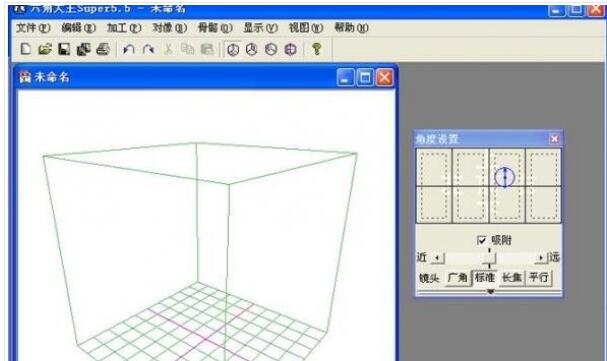607x361 pixels.
Task: Minimize the 未命名 document window
Action: click(x=345, y=78)
